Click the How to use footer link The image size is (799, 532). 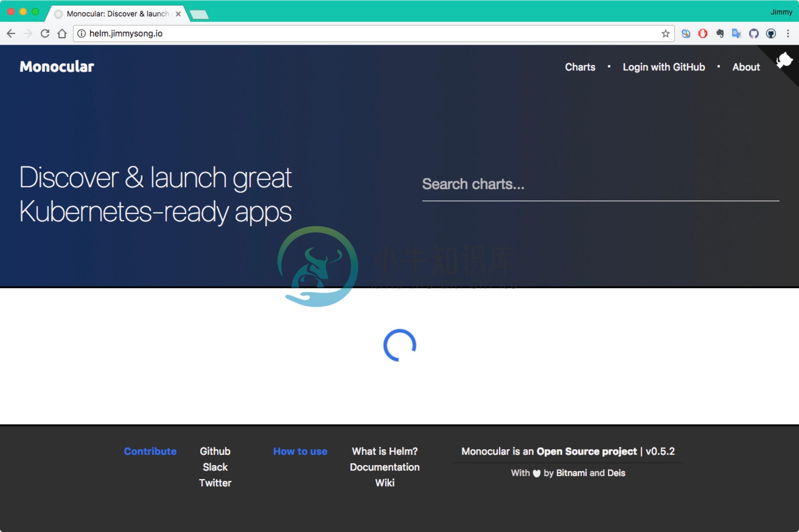(x=299, y=451)
